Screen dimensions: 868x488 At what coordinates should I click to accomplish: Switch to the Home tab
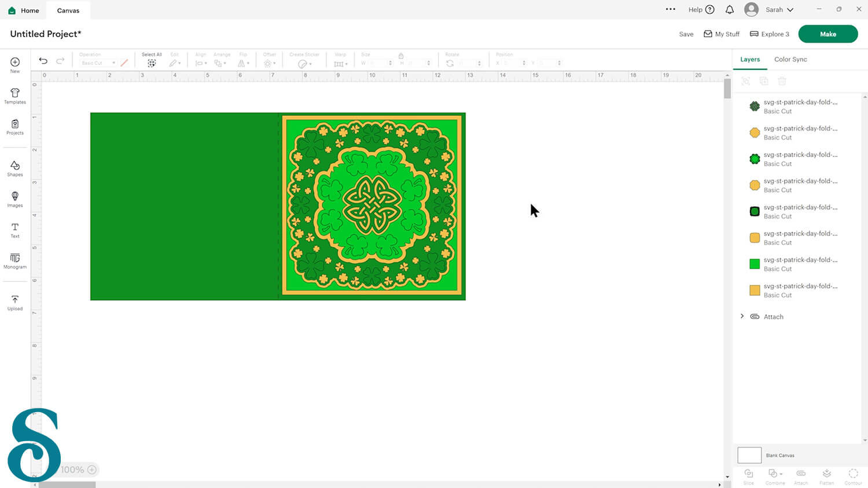pos(24,10)
